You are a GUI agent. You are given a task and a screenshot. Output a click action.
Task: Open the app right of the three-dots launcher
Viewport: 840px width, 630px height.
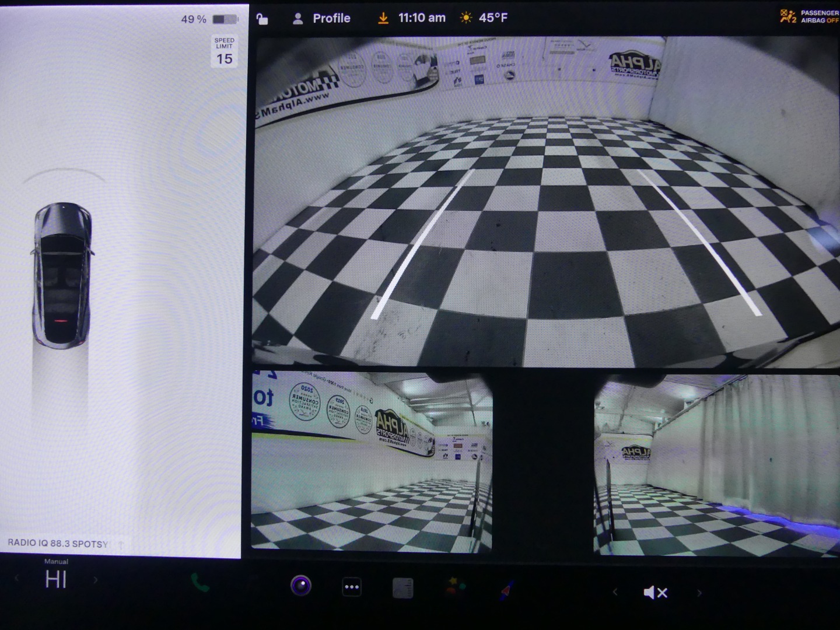(402, 587)
